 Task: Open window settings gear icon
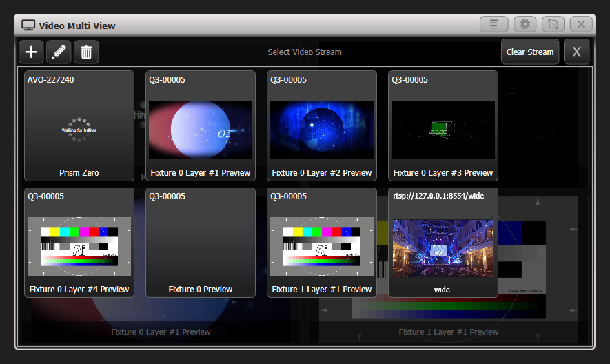[x=525, y=25]
